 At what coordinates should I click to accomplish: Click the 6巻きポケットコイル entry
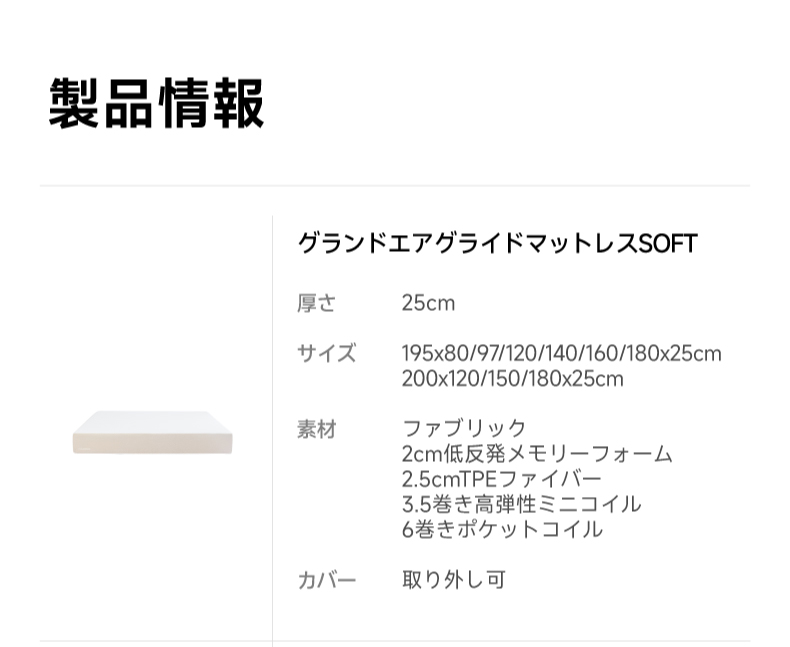coord(502,530)
